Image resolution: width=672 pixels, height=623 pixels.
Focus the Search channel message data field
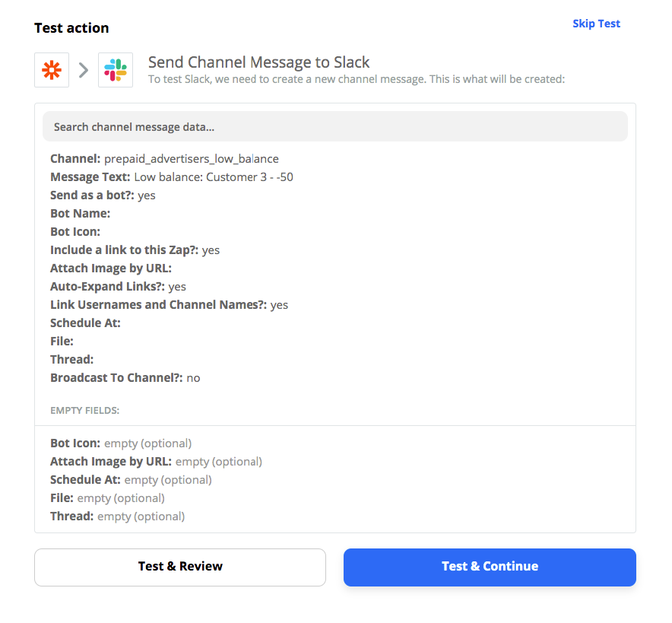click(335, 126)
